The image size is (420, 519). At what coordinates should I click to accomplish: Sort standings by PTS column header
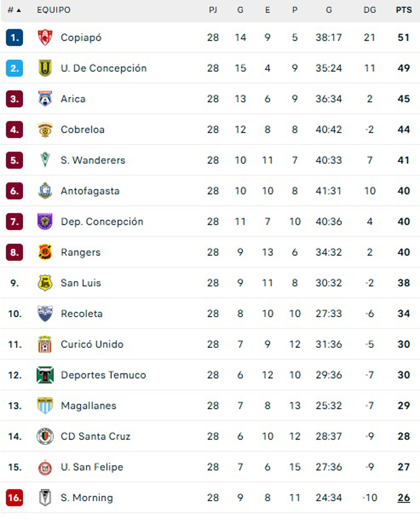coord(404,10)
